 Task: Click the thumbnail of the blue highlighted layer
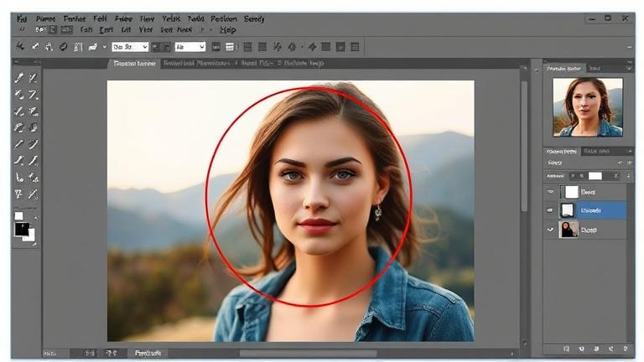[x=567, y=210]
